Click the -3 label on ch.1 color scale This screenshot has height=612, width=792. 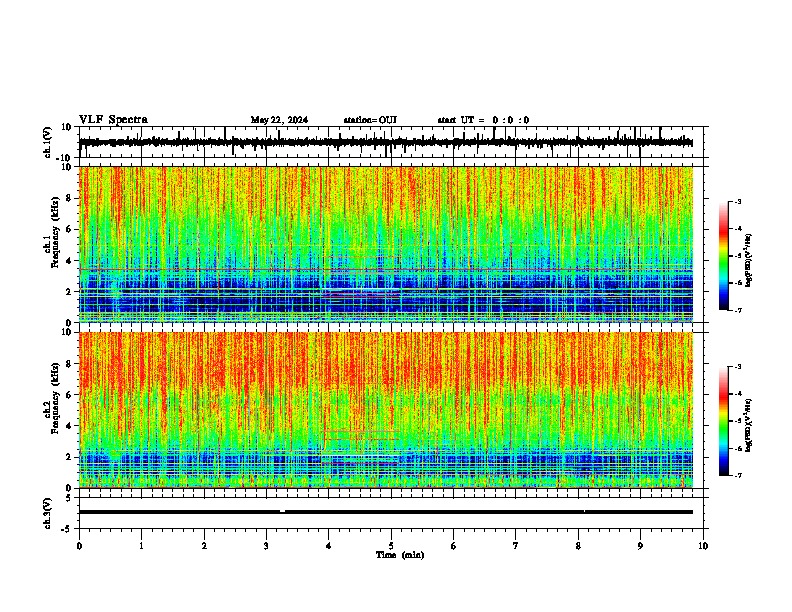click(737, 201)
